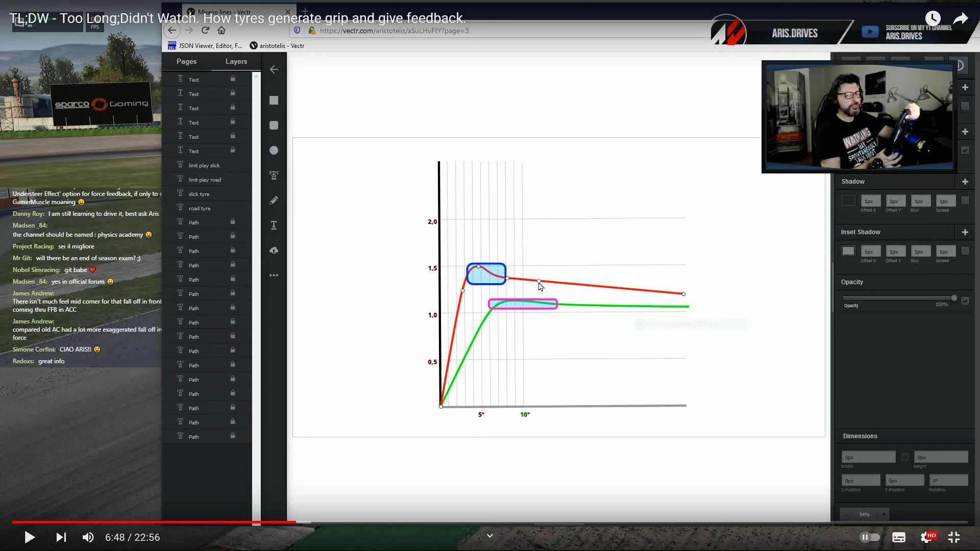Screen dimensions: 980x551
Task: Select the Ellipse shape tool
Action: pos(274,151)
